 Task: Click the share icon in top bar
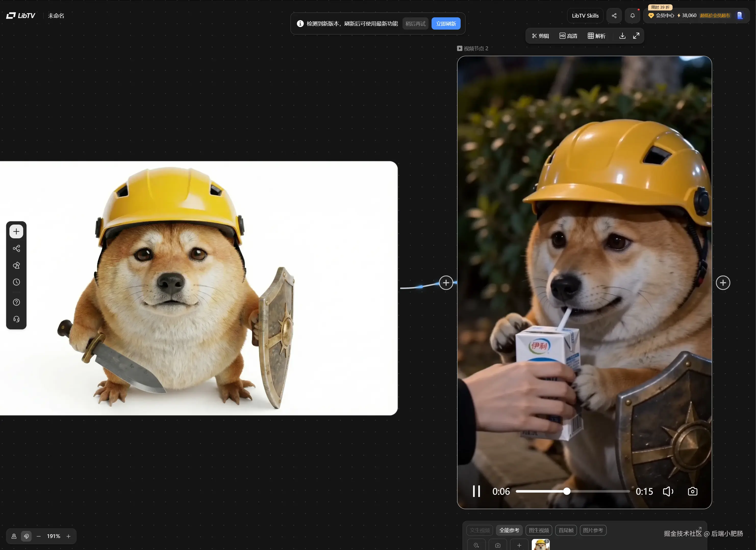coord(614,16)
